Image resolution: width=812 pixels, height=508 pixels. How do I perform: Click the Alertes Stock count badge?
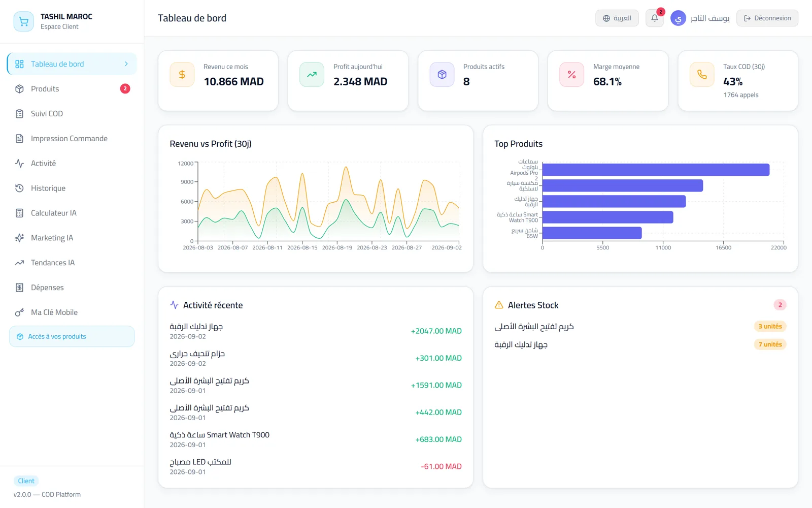pyautogui.click(x=780, y=305)
